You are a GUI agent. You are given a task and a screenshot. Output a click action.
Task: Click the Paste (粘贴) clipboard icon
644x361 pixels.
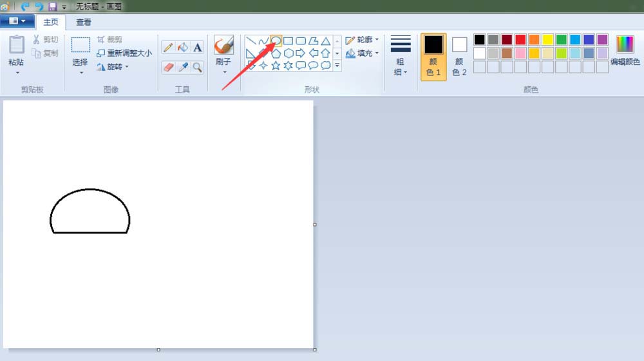click(x=17, y=44)
